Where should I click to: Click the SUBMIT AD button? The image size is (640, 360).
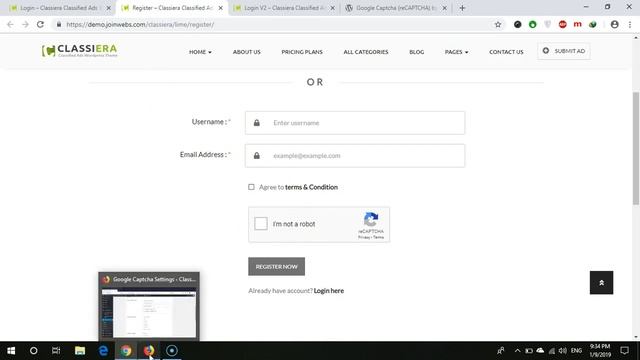coord(564,51)
